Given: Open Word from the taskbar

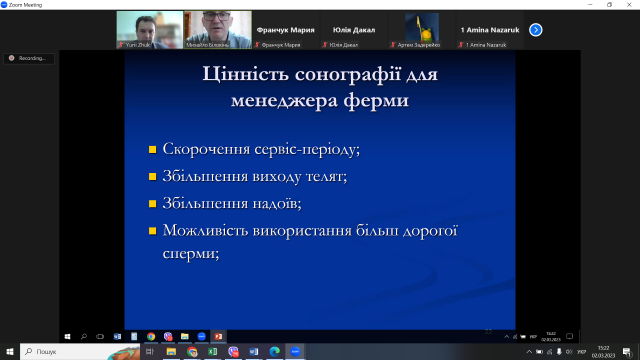Looking at the screenshot, I should 253,351.
